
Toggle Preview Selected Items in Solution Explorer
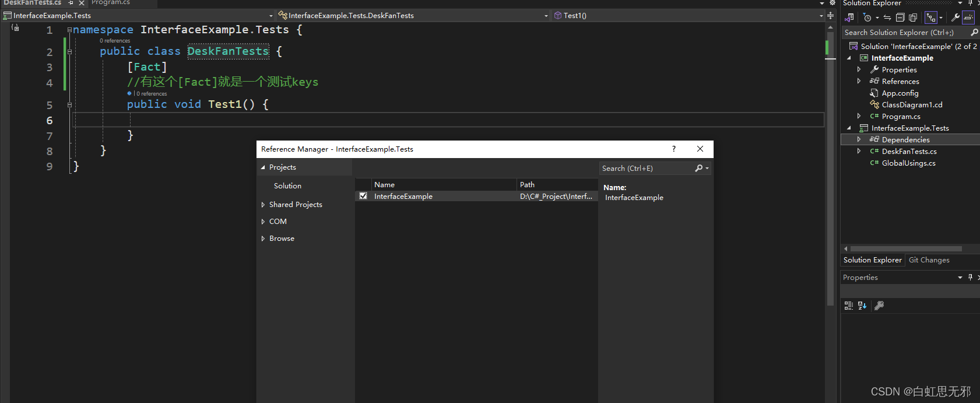click(x=968, y=17)
